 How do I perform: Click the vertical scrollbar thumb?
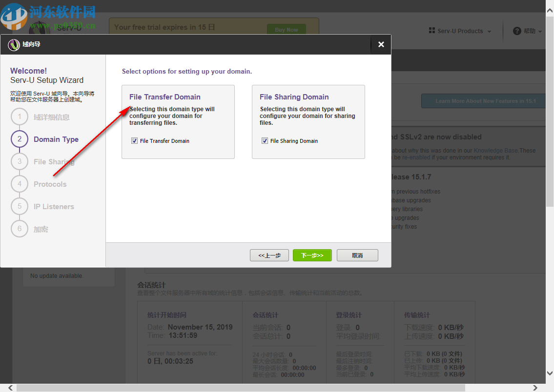click(550, 111)
